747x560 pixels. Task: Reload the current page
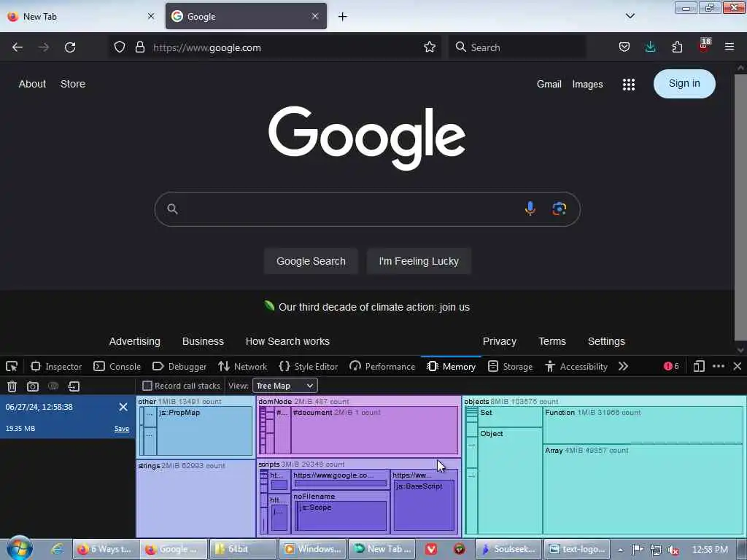(x=70, y=47)
